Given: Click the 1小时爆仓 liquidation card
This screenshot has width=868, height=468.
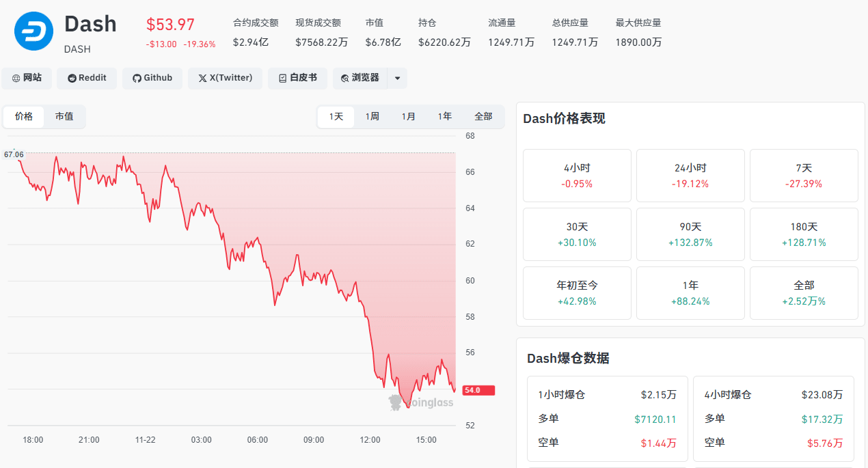Looking at the screenshot, I should coord(608,419).
